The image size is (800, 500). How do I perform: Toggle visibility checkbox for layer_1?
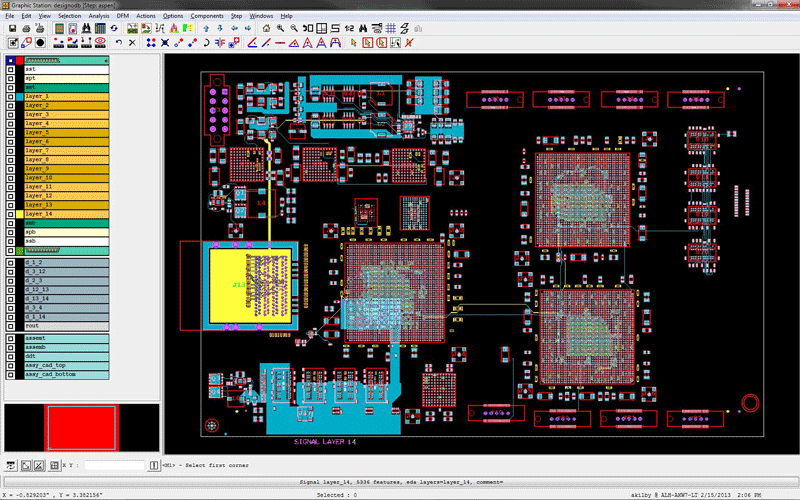point(10,96)
